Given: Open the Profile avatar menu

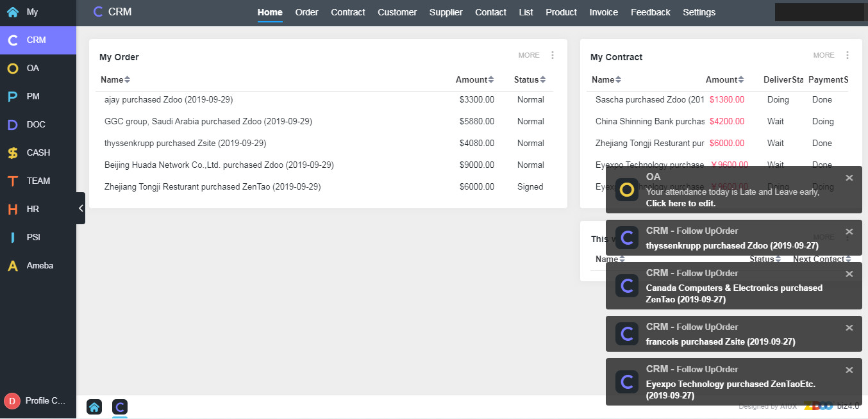Looking at the screenshot, I should 35,401.
